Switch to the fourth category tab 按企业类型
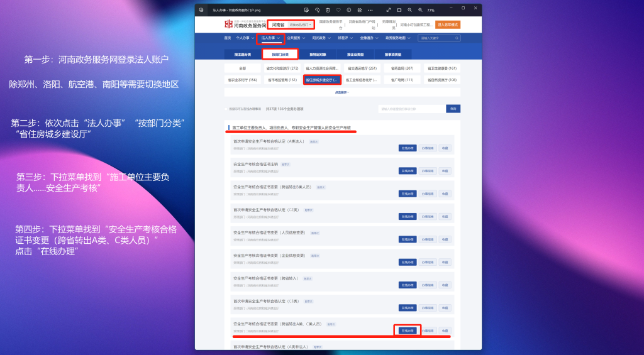The width and height of the screenshot is (644, 355). pyautogui.click(x=355, y=54)
